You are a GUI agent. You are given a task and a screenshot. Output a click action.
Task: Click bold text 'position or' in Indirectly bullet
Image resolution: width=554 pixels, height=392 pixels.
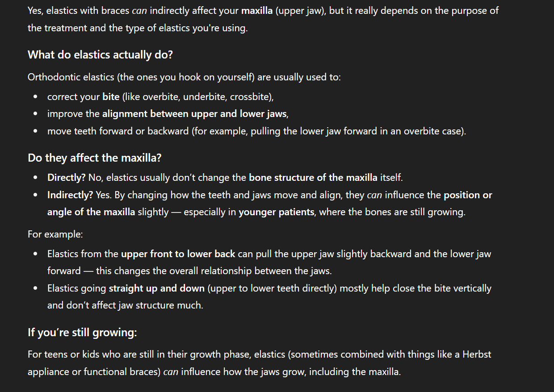468,195
